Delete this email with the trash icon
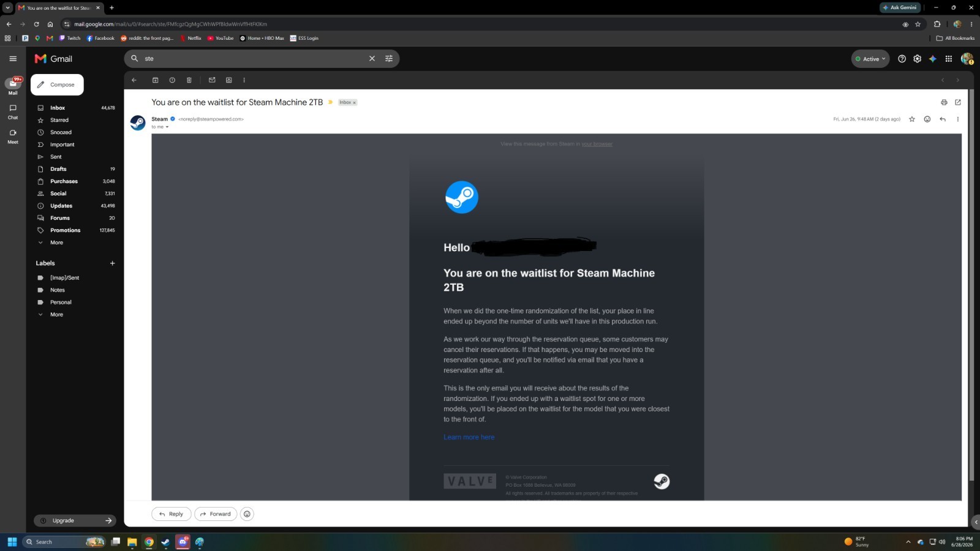The width and height of the screenshot is (980, 551). click(x=189, y=80)
